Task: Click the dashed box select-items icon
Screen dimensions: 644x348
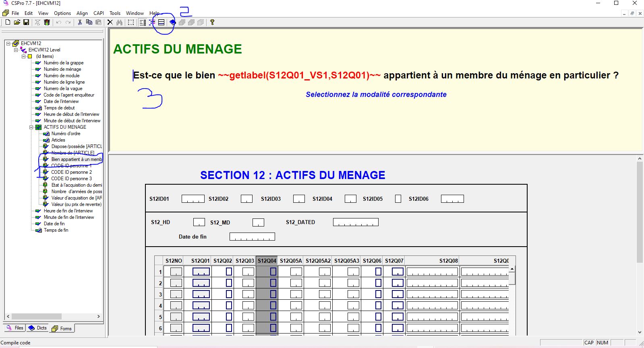Action: point(131,23)
